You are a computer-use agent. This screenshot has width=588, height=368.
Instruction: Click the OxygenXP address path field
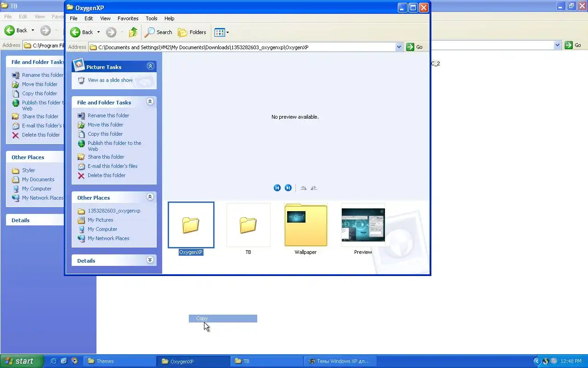coord(242,47)
